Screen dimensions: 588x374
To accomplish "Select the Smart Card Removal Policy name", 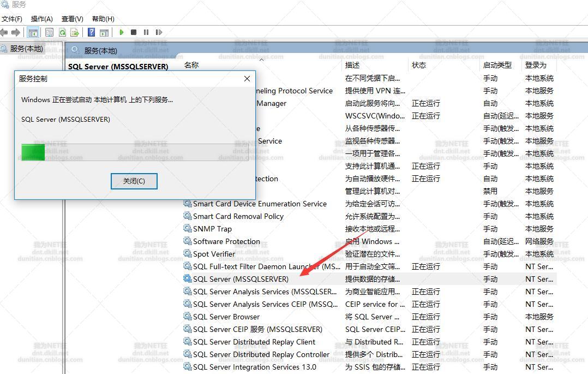I will click(238, 216).
